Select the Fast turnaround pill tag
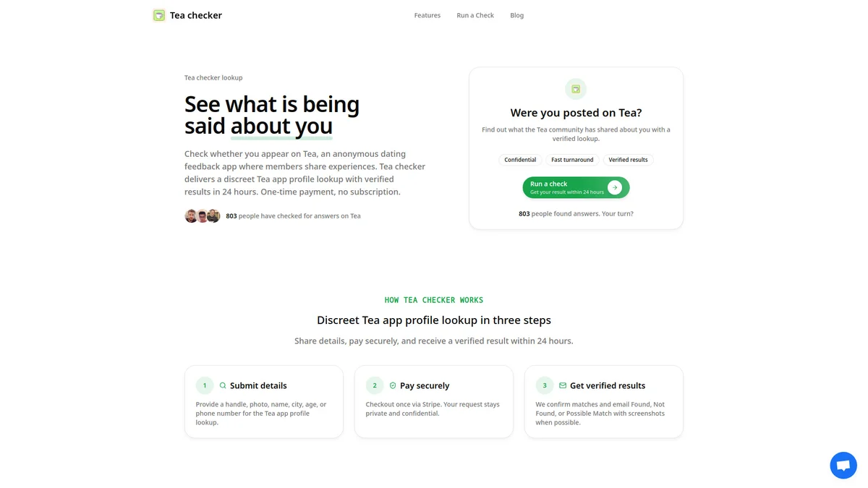 coord(572,160)
